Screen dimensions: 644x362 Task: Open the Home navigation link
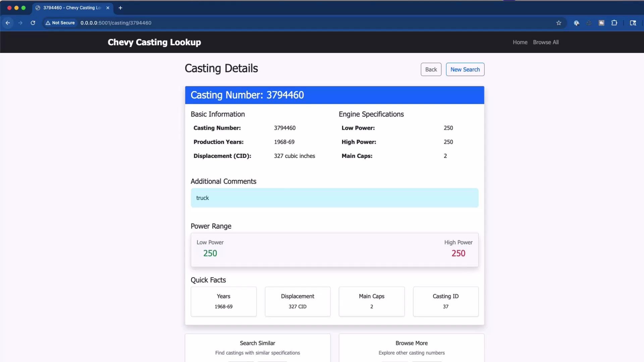520,42
